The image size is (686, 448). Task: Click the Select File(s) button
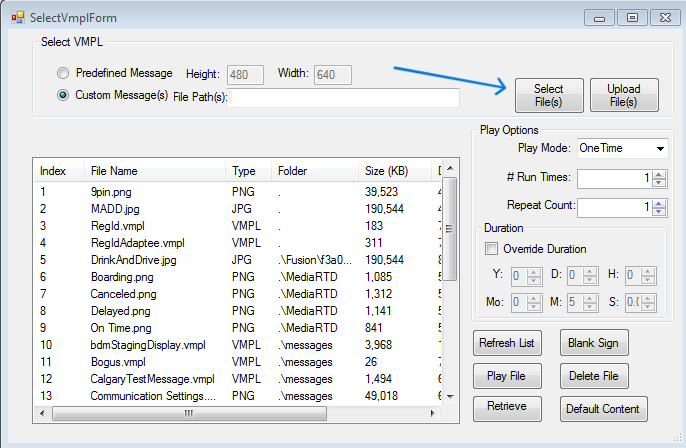click(548, 95)
